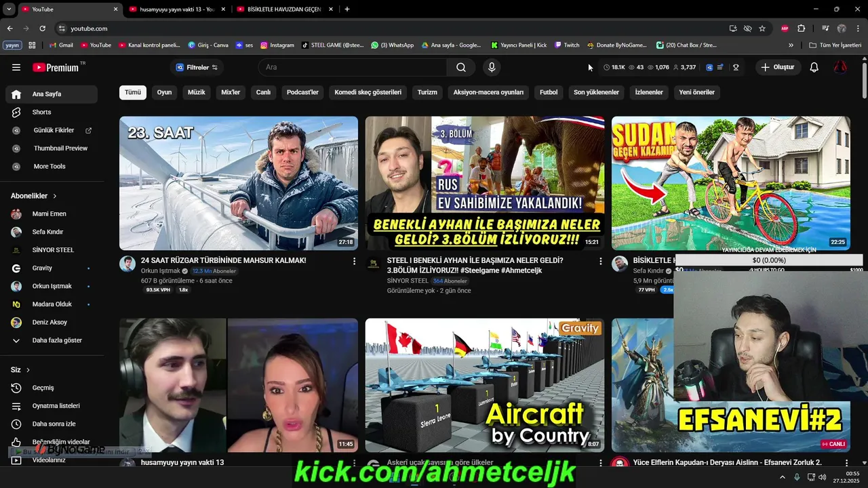Open Gmail bookmark

(x=61, y=45)
